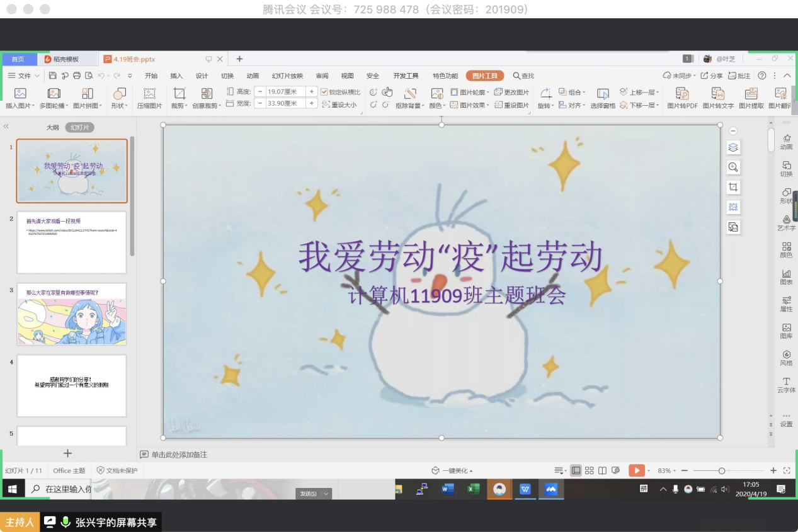Switch to slide sorter view in status bar

pos(590,470)
